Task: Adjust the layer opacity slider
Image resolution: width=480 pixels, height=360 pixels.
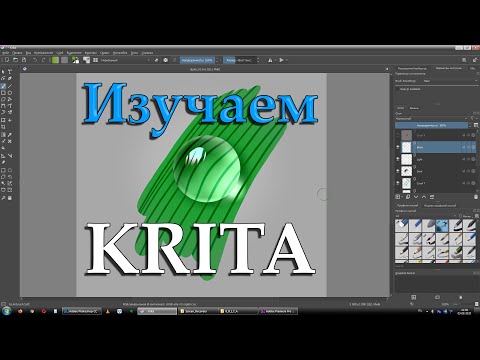Action: pos(432,125)
